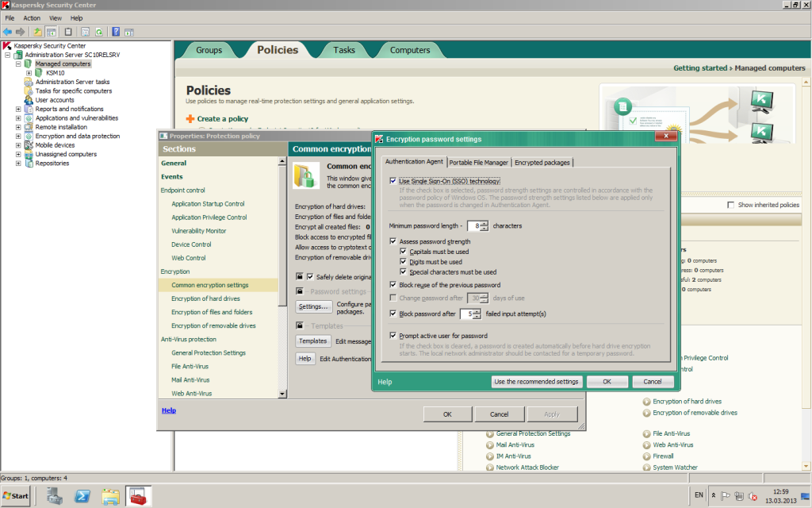
Task: Expand Remote installation node
Action: 18,127
